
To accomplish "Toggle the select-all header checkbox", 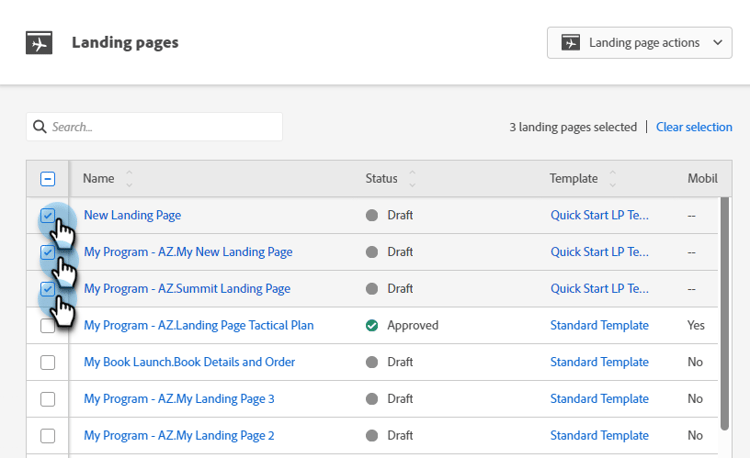I will 48,179.
